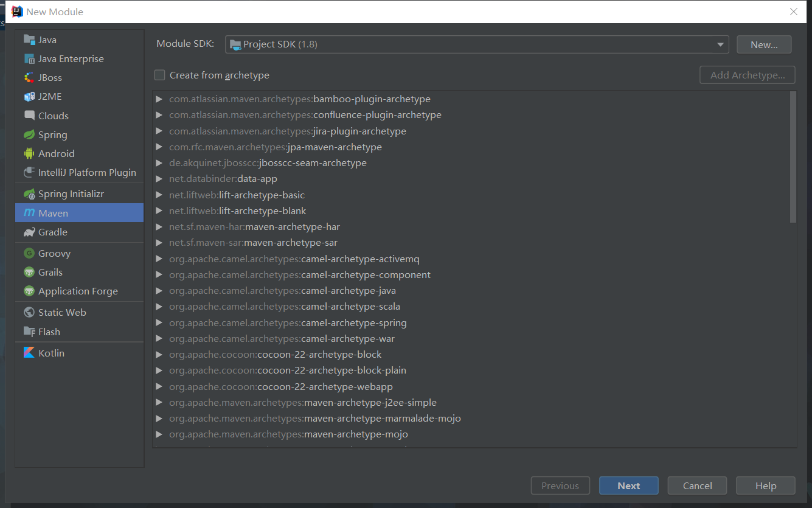Click the Groovy icon in sidebar
The image size is (812, 508).
(29, 254)
